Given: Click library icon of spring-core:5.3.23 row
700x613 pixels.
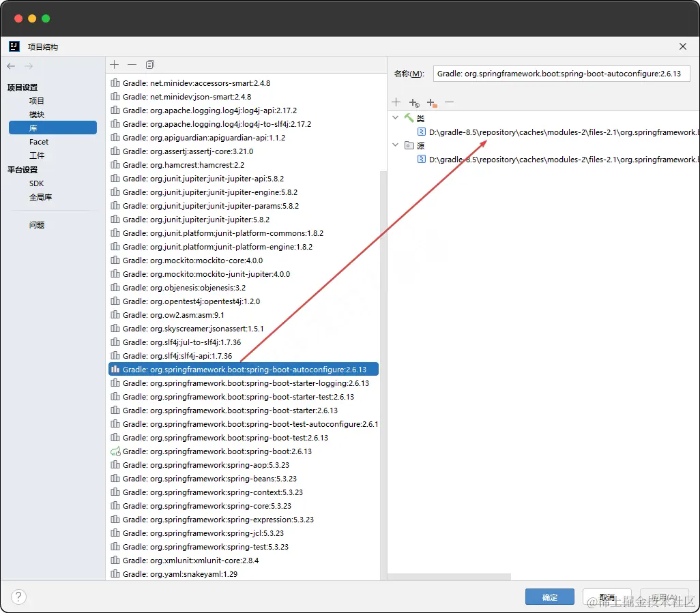Looking at the screenshot, I should [115, 506].
